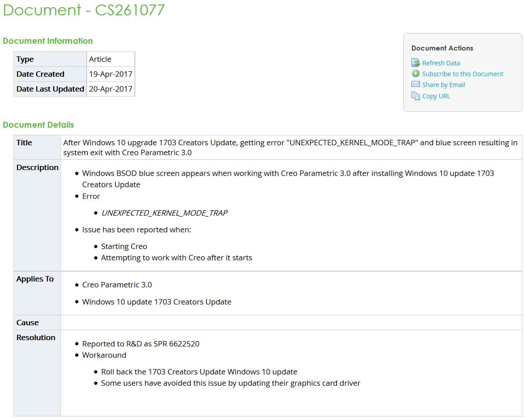Image resolution: width=526 pixels, height=420 pixels.
Task: Click the updating graphics card driver bullet
Action: [x=231, y=383]
